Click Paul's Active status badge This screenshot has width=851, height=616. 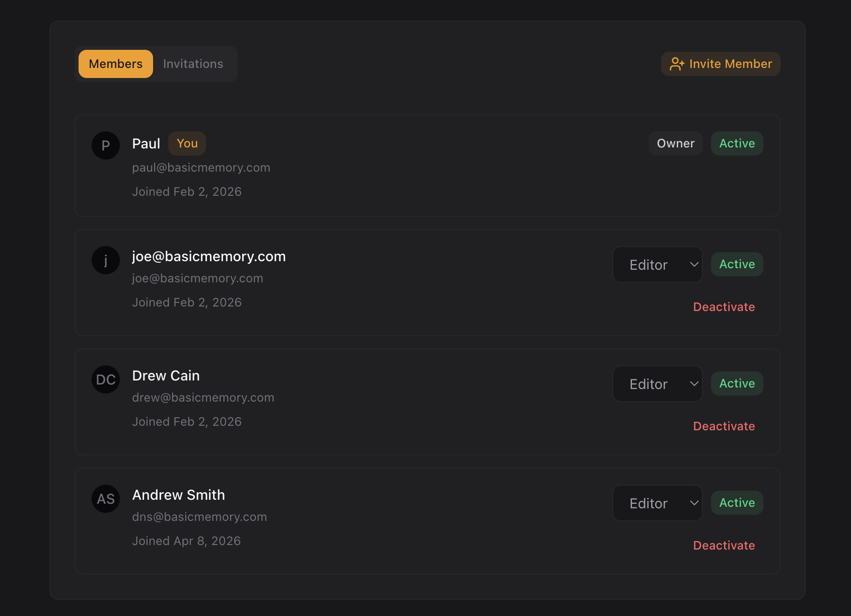point(737,143)
